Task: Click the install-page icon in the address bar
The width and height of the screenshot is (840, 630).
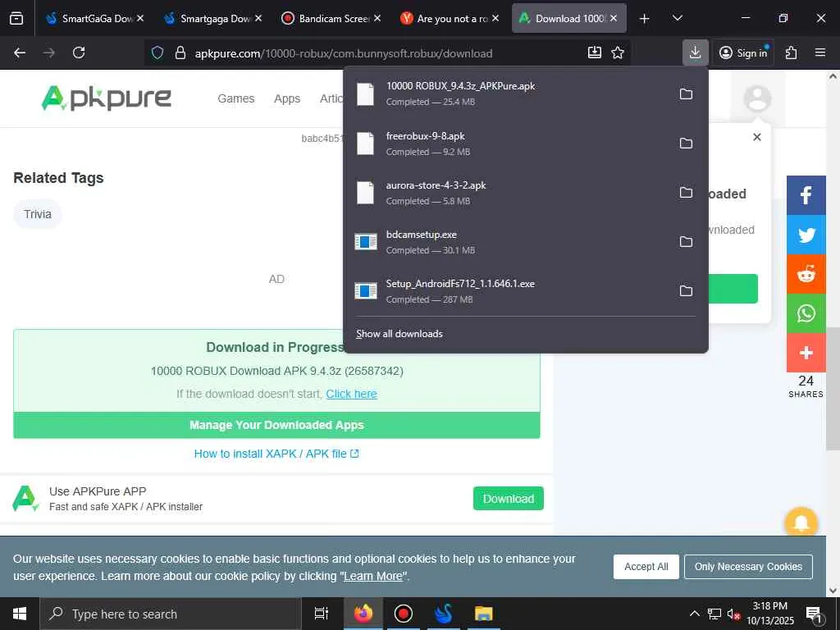Action: (x=594, y=52)
